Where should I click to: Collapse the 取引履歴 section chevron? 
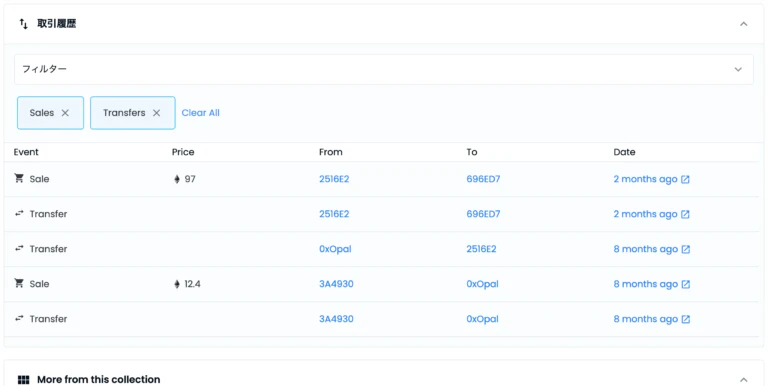(744, 24)
